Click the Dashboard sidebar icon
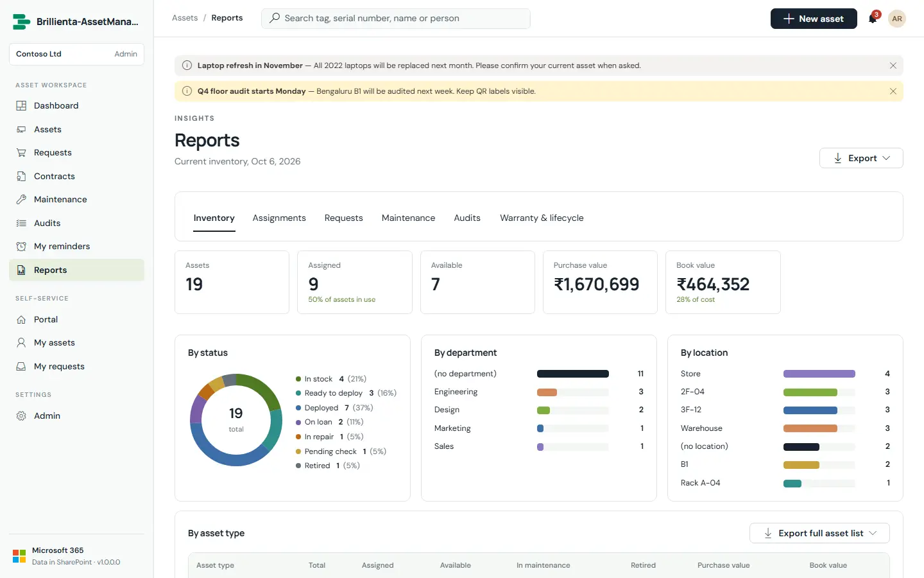924x578 pixels. (21, 106)
